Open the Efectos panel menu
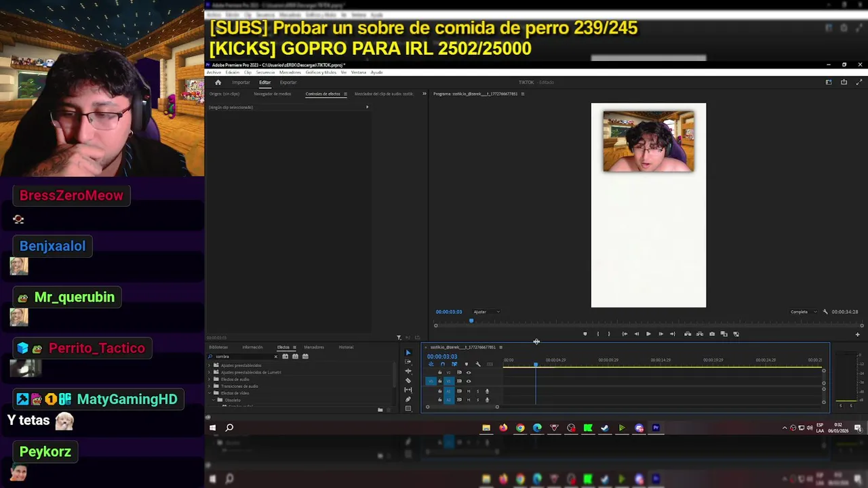Screen dimensions: 868x488 [294, 347]
